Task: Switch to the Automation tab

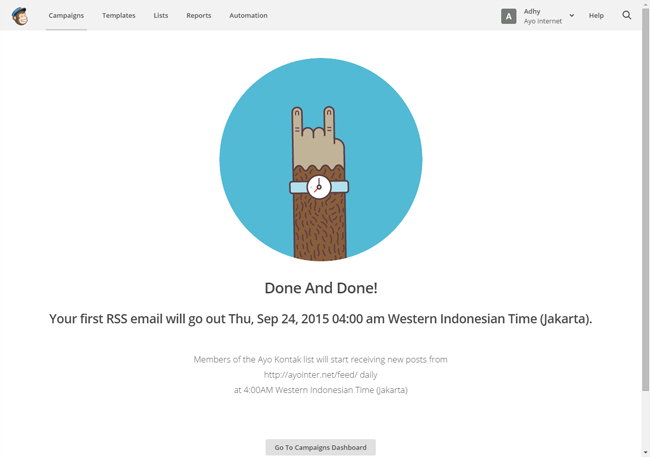Action: click(x=248, y=15)
